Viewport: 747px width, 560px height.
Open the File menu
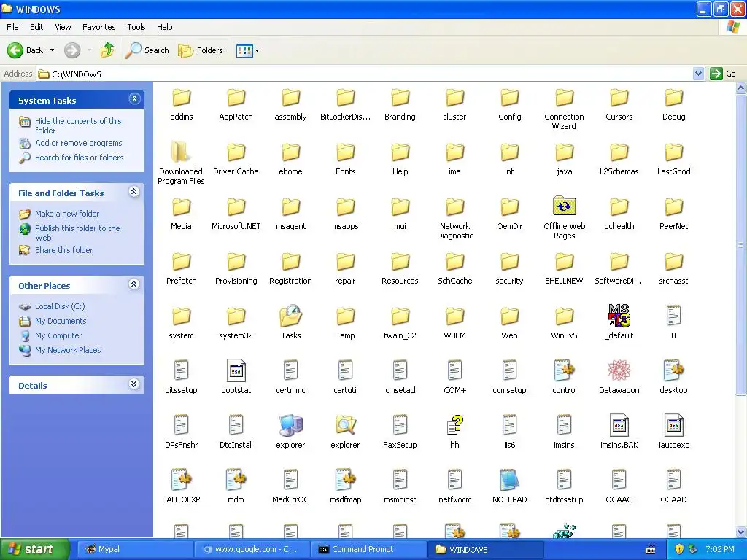pos(13,27)
